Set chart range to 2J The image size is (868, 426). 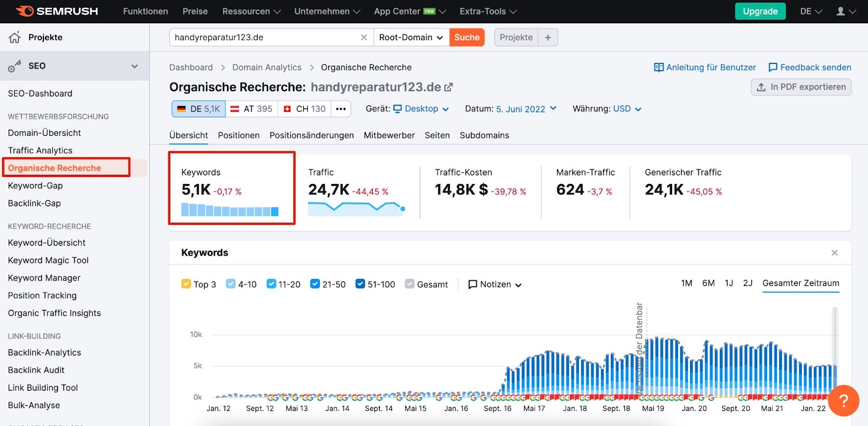point(748,283)
